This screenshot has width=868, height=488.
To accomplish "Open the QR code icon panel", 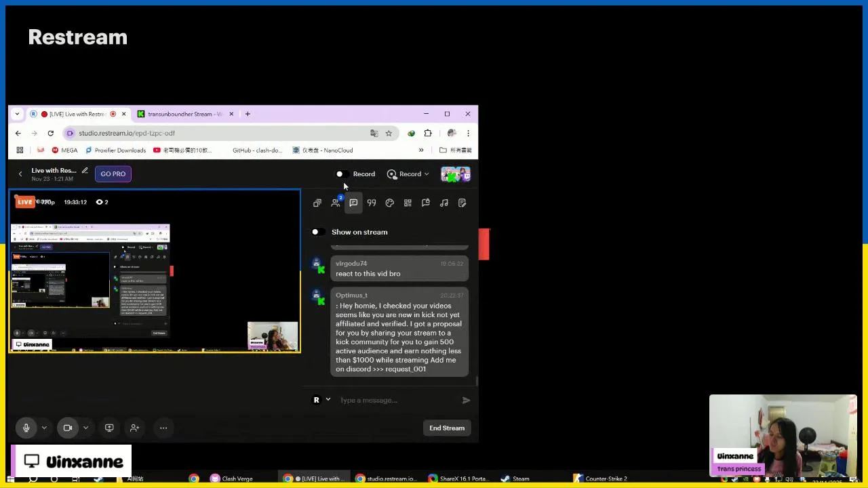I will [408, 203].
